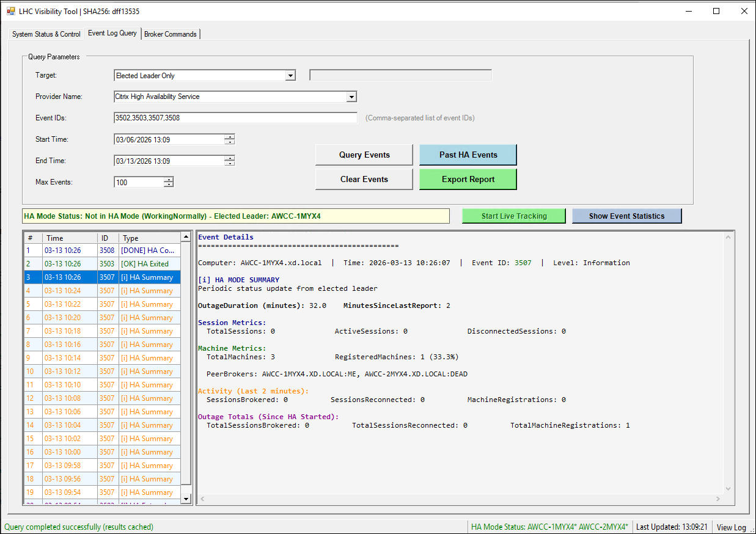
Task: Click the disabled field beside Target
Action: coord(401,75)
